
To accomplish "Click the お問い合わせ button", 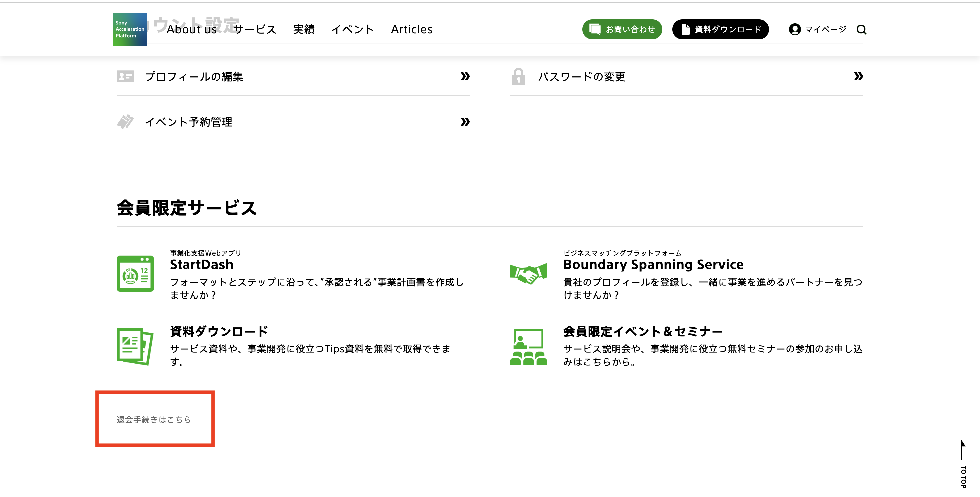I will coord(622,29).
